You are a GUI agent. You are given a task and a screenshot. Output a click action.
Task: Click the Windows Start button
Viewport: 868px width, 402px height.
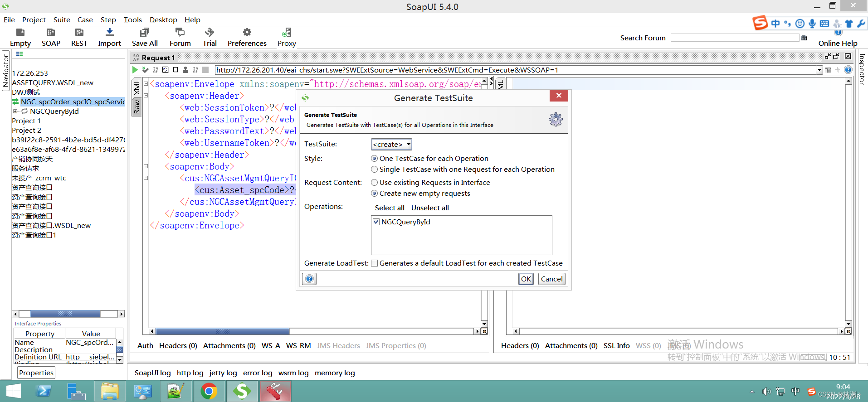coord(13,391)
